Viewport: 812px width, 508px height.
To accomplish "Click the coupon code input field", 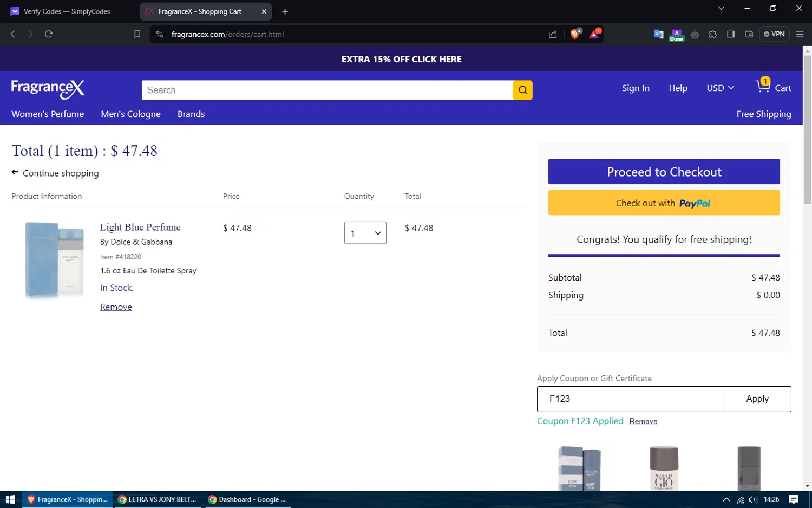I will tap(631, 399).
